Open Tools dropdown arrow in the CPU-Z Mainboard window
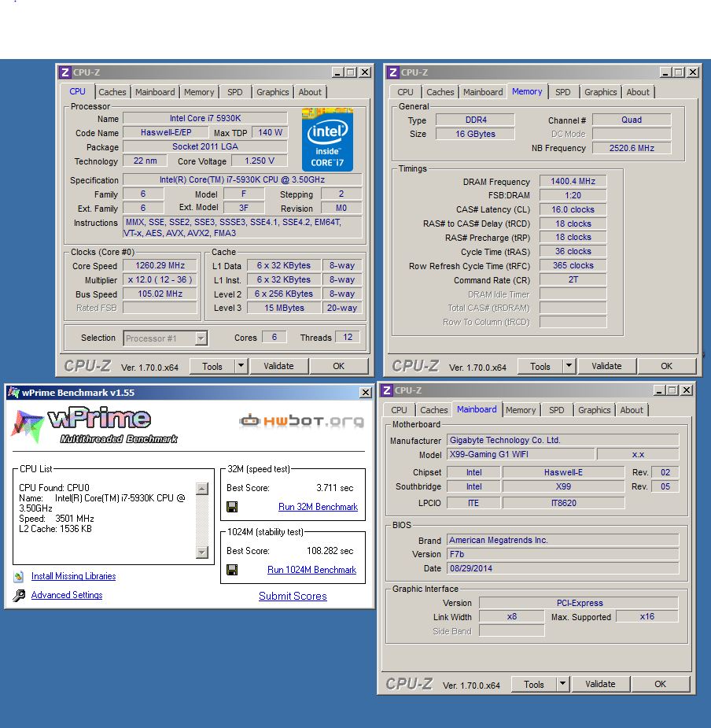Viewport: 711px width, 728px height. (x=562, y=684)
